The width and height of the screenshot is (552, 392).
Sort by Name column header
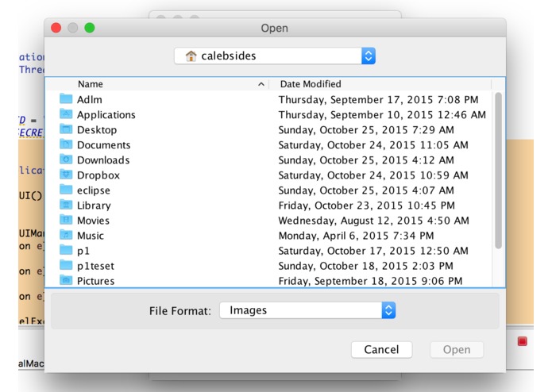[x=157, y=84]
